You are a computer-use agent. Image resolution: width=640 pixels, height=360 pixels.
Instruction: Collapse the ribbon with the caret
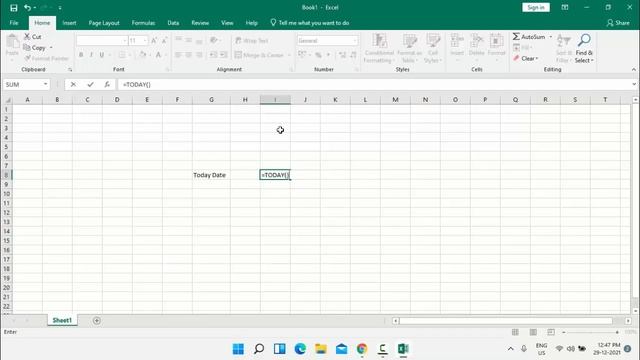633,70
